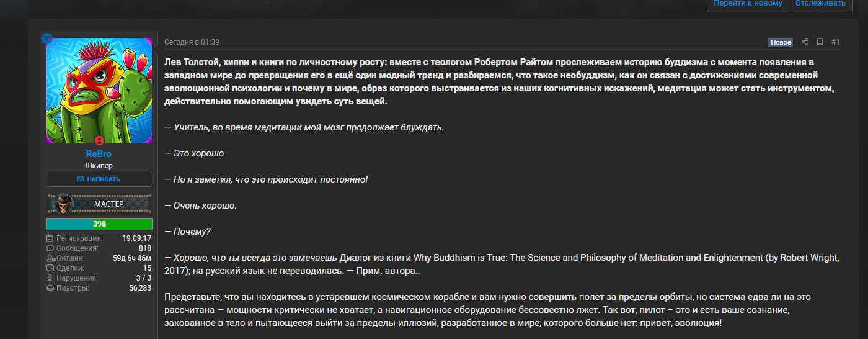868x339 pixels.
Task: Click the speech bubble icon beside Сообщения
Action: click(50, 248)
